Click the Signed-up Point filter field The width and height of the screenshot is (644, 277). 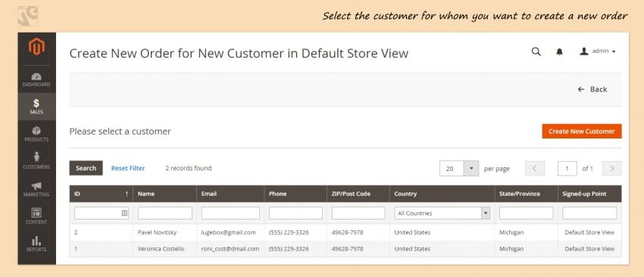[589, 213]
